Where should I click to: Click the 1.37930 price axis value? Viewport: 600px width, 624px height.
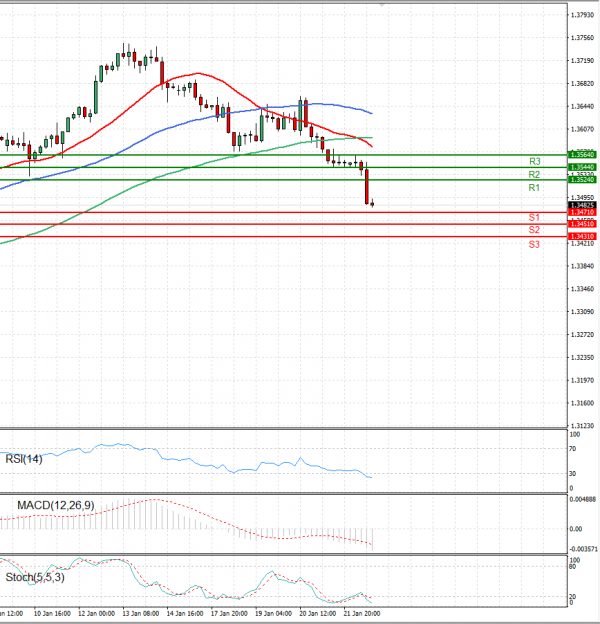pos(582,15)
